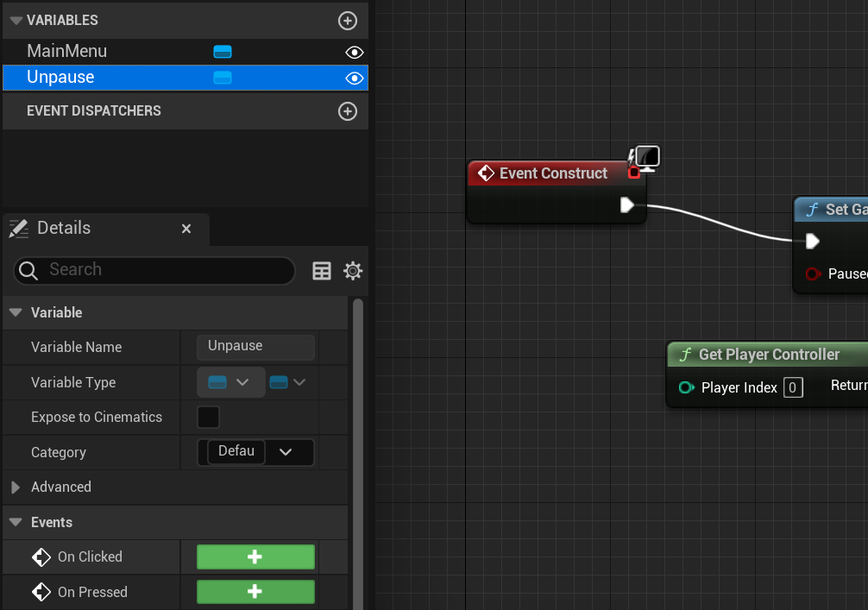Select the Event Construct node title
868x610 pixels.
(553, 173)
